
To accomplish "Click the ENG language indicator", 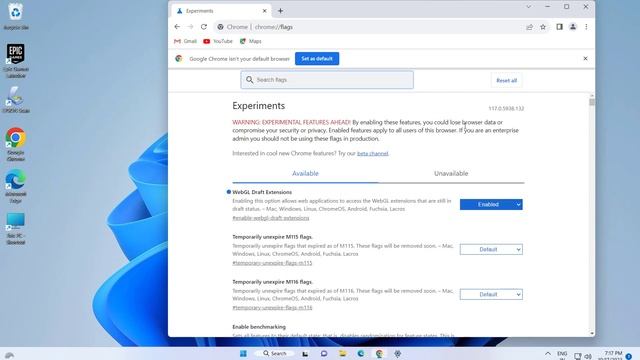I will (x=562, y=354).
